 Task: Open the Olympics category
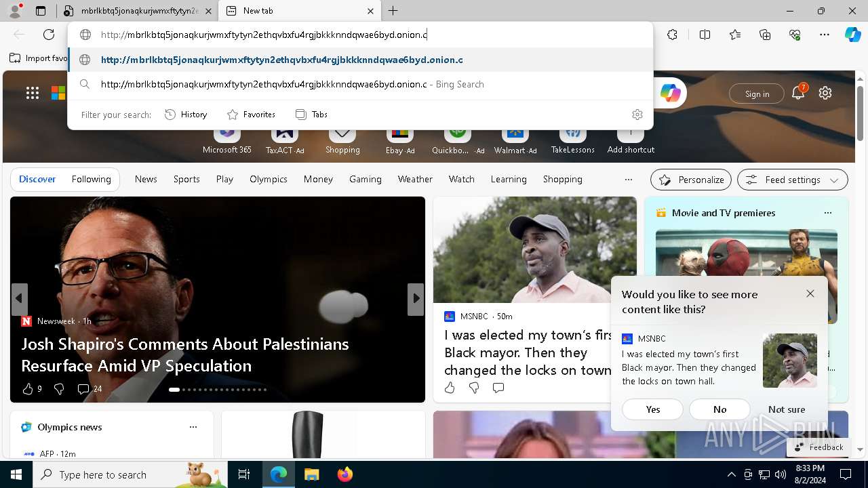[269, 180]
